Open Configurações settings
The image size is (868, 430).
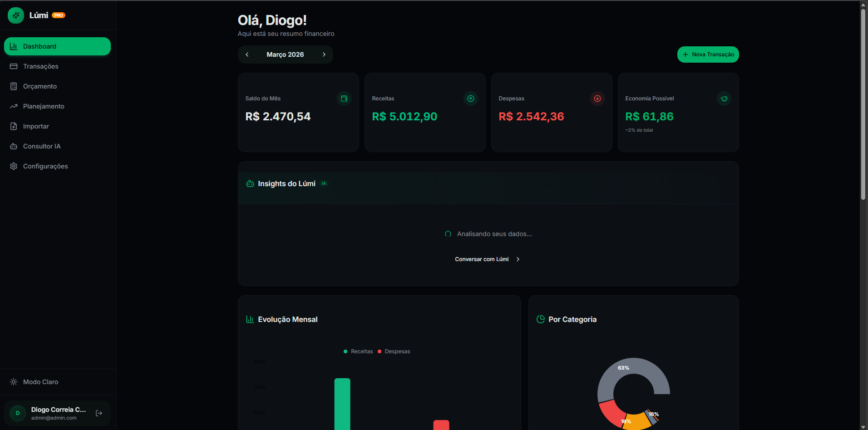click(x=57, y=166)
